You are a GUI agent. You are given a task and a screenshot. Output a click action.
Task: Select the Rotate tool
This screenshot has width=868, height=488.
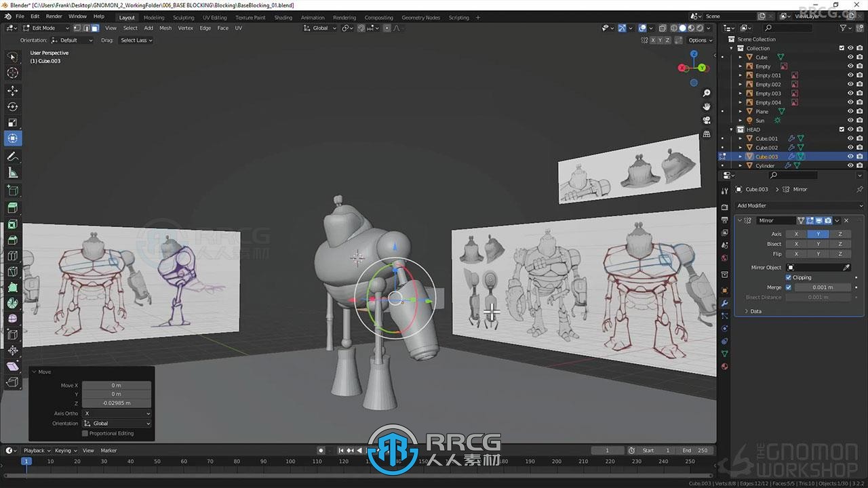click(x=13, y=106)
